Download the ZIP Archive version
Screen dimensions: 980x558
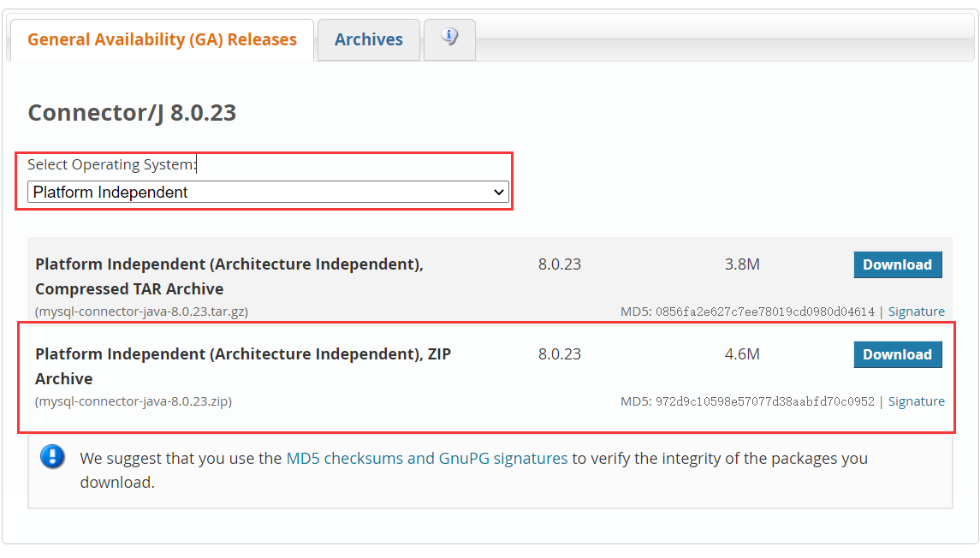897,354
